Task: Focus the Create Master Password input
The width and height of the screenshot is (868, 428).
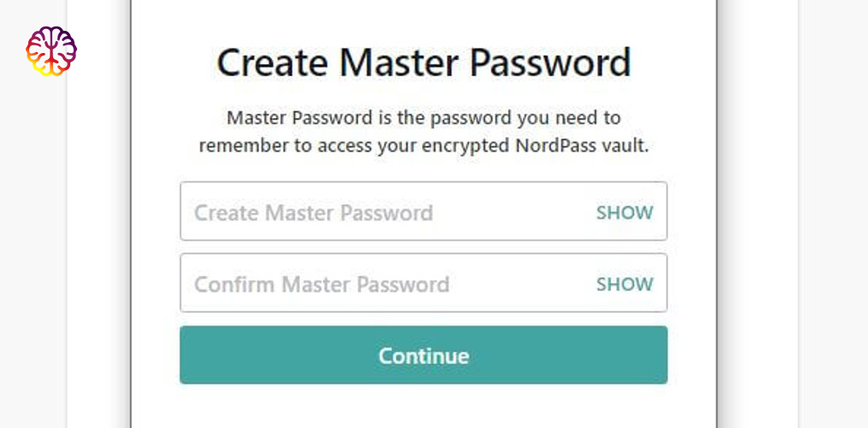Action: [423, 211]
